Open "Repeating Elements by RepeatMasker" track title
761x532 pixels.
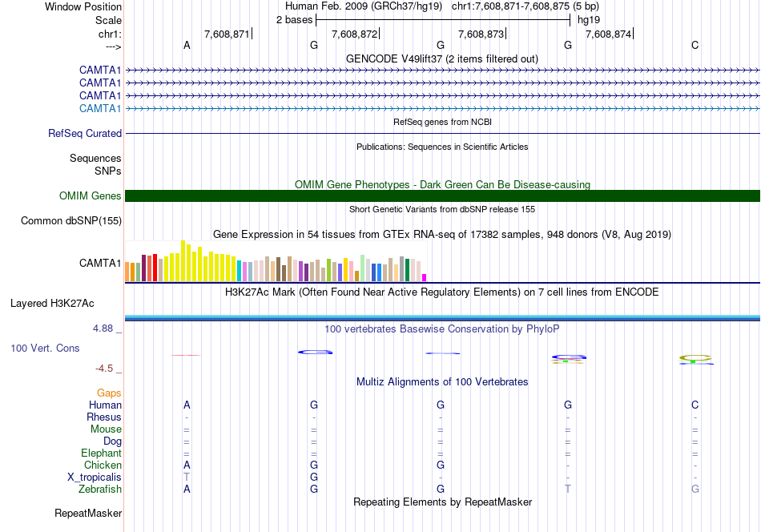442,502
